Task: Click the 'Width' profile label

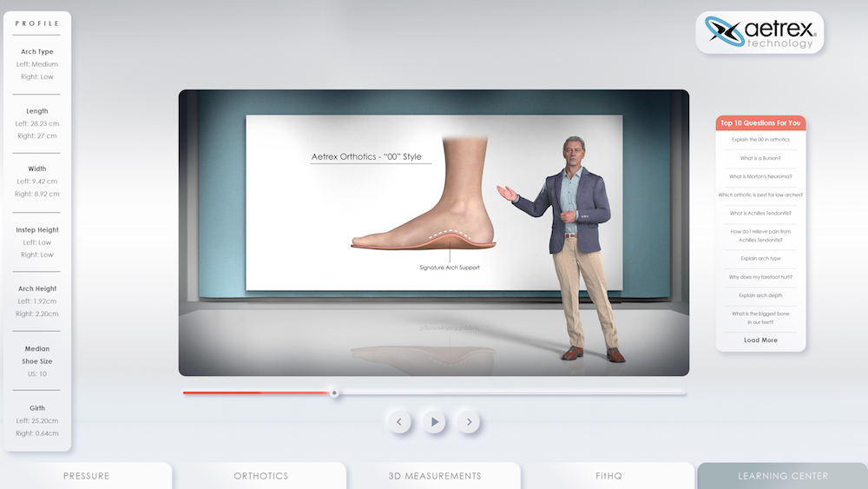Action: 37,169
